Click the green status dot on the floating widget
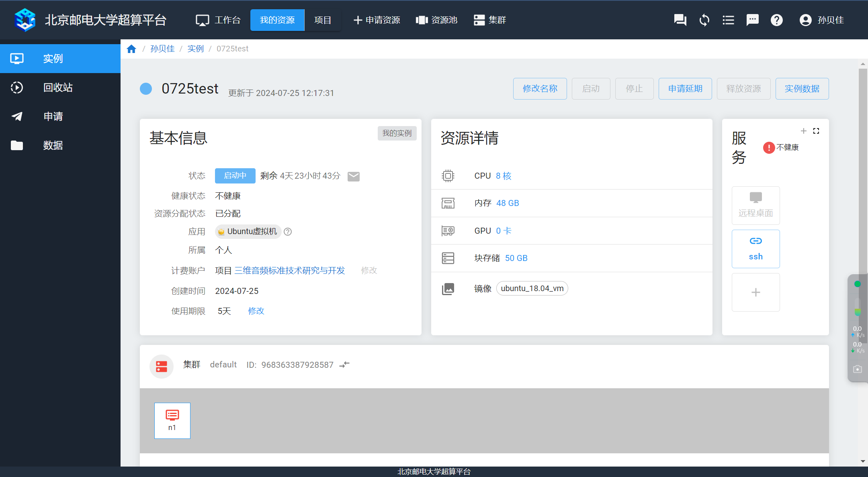This screenshot has height=477, width=868. tap(857, 284)
